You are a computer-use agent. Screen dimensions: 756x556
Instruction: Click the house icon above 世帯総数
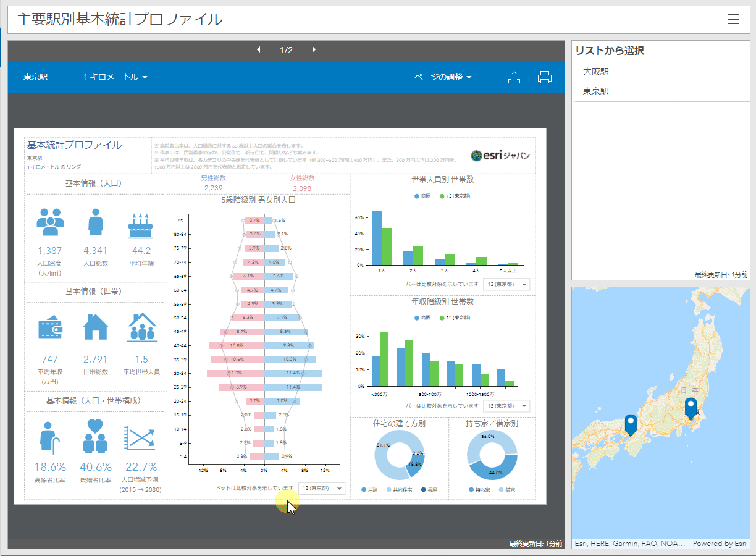coord(95,327)
